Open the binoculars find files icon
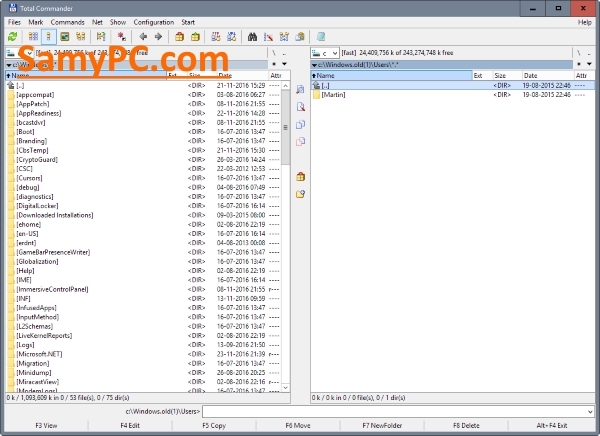Image resolution: width=600 pixels, height=436 pixels. (252, 37)
